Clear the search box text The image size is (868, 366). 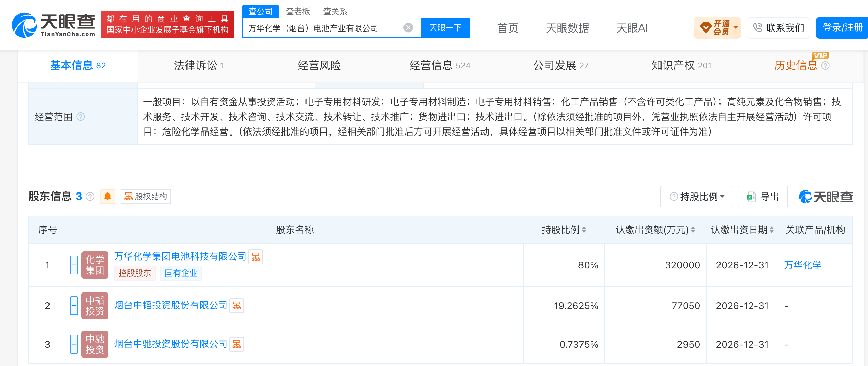point(408,28)
